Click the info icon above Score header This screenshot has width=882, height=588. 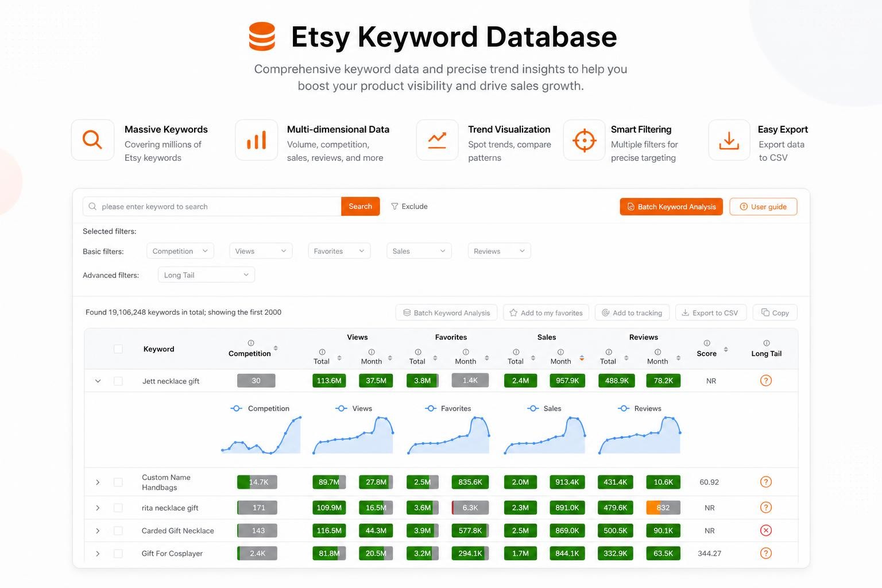(707, 343)
